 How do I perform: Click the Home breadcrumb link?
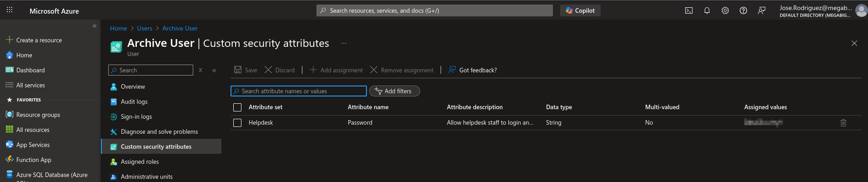[x=118, y=28]
